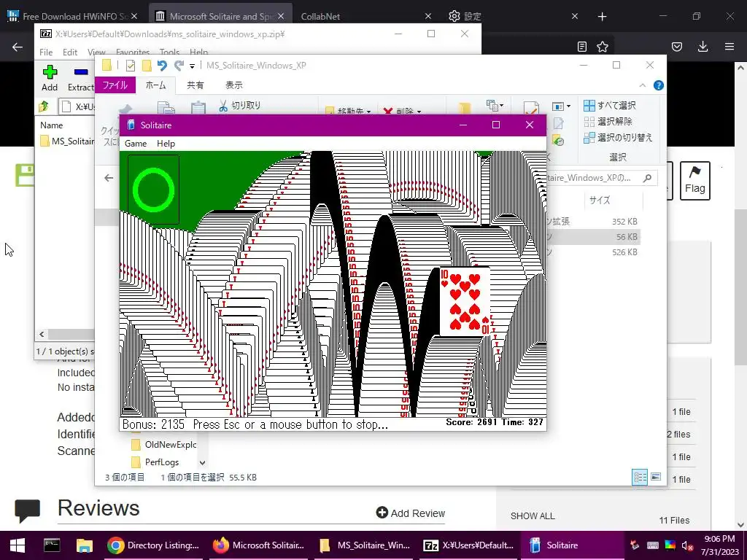Click the Explorer search box field

(602, 178)
